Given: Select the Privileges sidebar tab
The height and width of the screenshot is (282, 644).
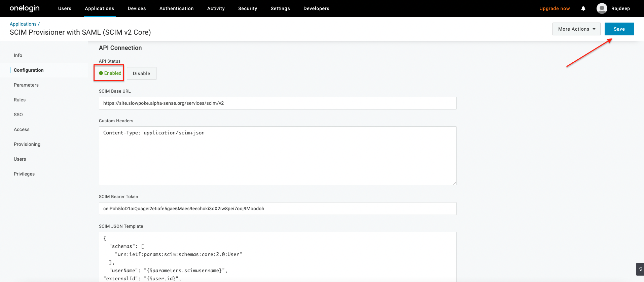Looking at the screenshot, I should (24, 174).
